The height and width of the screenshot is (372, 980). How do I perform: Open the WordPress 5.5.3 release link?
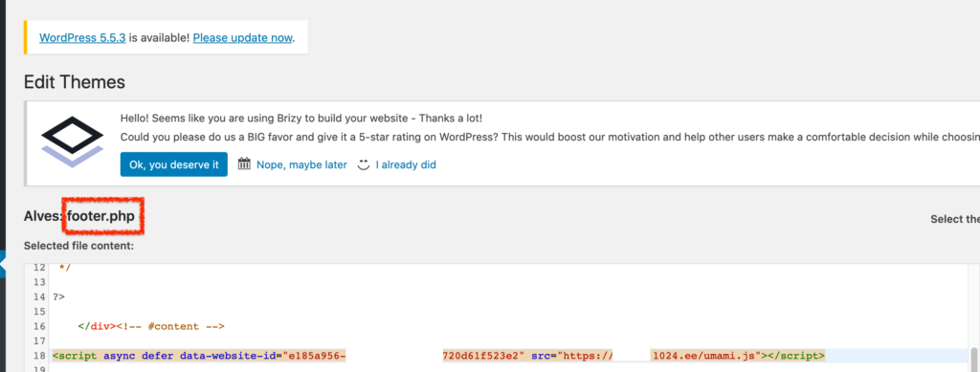(x=82, y=37)
